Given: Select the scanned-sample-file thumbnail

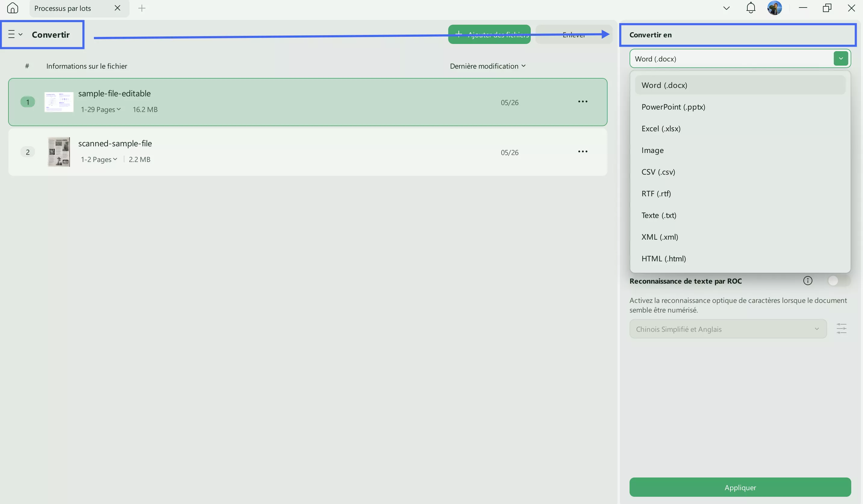Looking at the screenshot, I should tap(59, 152).
